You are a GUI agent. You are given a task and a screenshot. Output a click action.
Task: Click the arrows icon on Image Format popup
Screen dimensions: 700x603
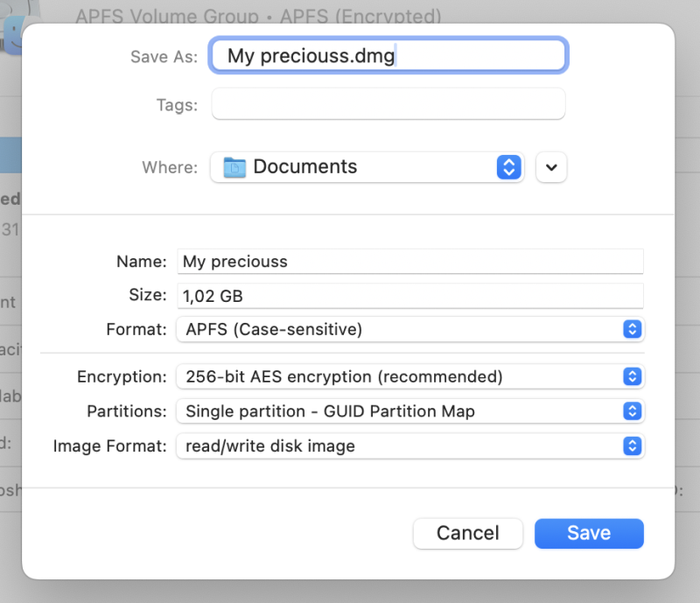tap(632, 446)
